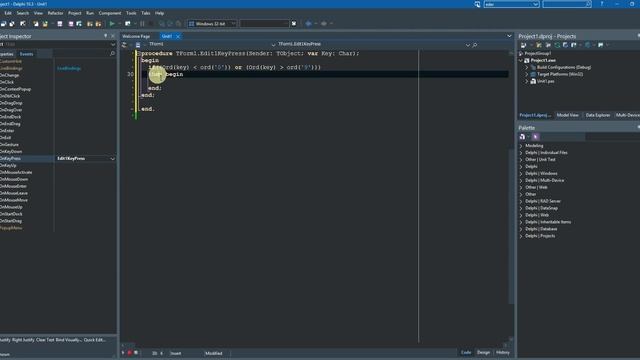Screen dimensions: 640x360
Task: Click the refresh icon in Projects toolbar
Action: [x=557, y=45]
